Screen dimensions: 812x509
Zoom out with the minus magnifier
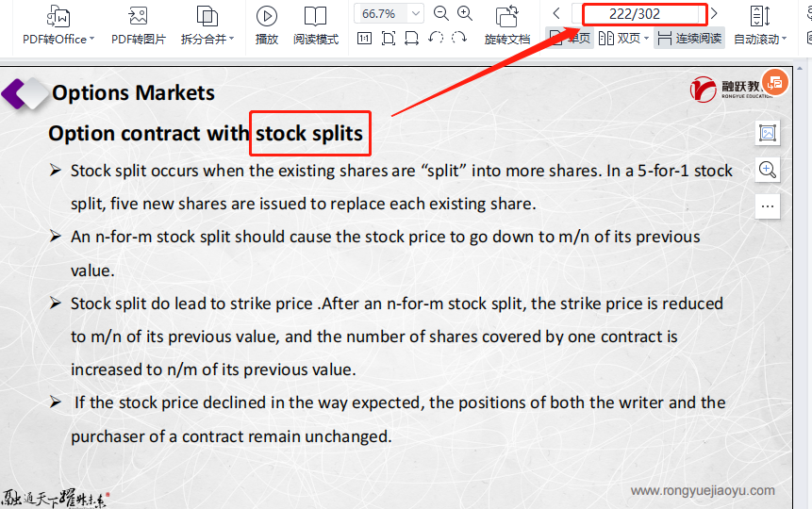tap(441, 13)
